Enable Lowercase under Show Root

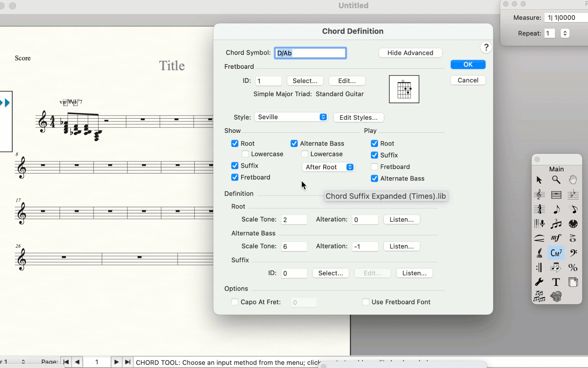(x=245, y=154)
